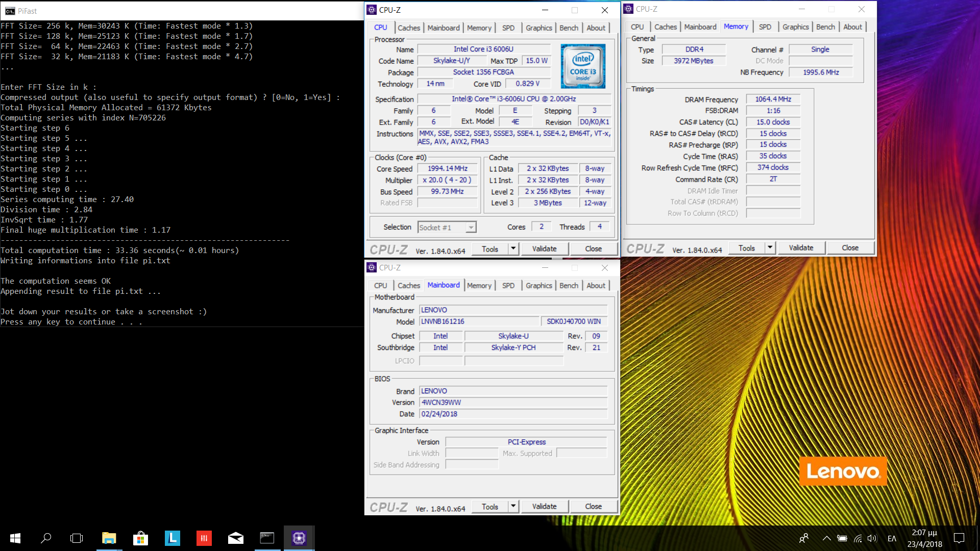Click the BIOS version 4WCN39WW field

pos(513,403)
